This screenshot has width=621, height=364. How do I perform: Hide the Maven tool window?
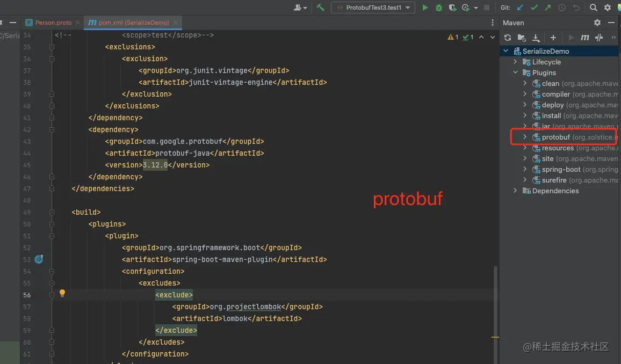[x=611, y=23]
